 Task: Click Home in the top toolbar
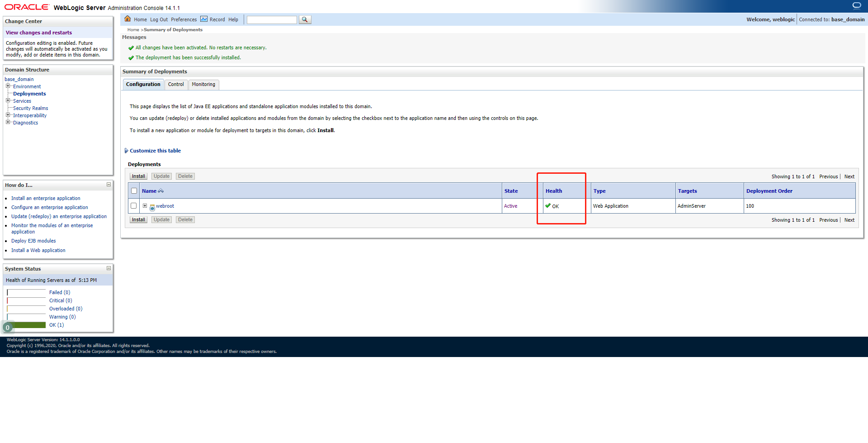140,19
